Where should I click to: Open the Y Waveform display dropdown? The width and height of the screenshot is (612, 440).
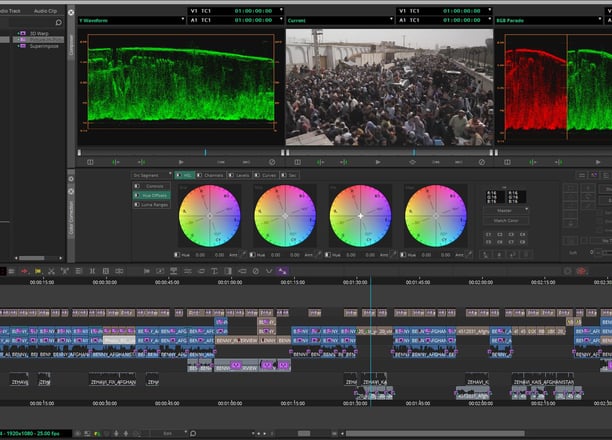point(129,19)
